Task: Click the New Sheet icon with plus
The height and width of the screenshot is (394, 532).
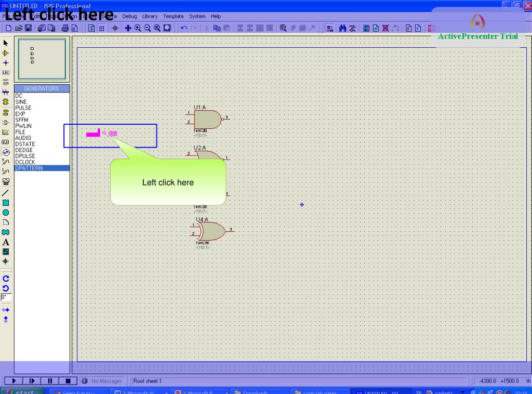Action: (x=376, y=28)
